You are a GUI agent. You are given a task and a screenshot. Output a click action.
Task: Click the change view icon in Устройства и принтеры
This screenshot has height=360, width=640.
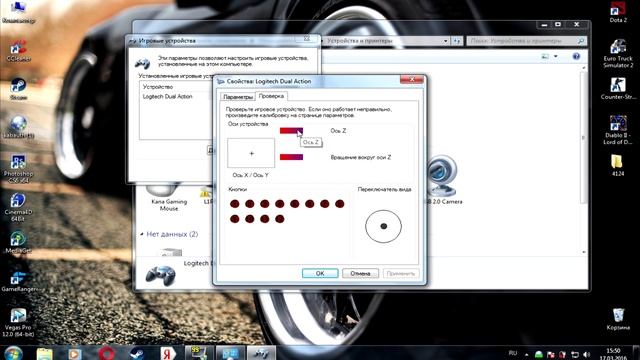pyautogui.click(x=545, y=56)
